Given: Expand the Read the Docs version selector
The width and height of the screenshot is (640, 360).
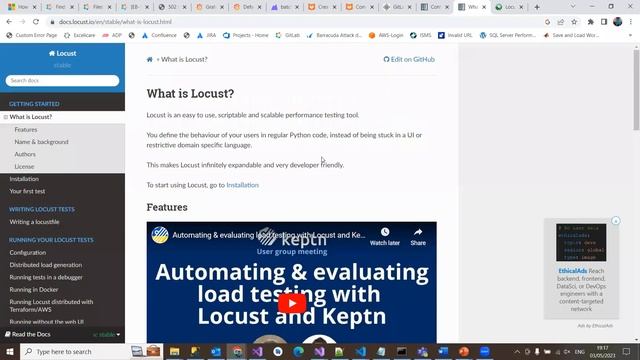Looking at the screenshot, I should coord(107,335).
